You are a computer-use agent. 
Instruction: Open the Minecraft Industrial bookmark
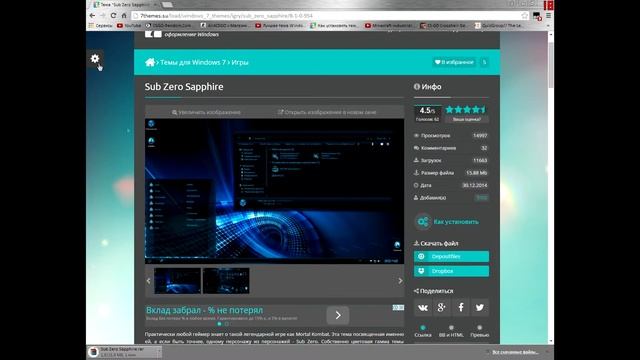click(x=389, y=25)
